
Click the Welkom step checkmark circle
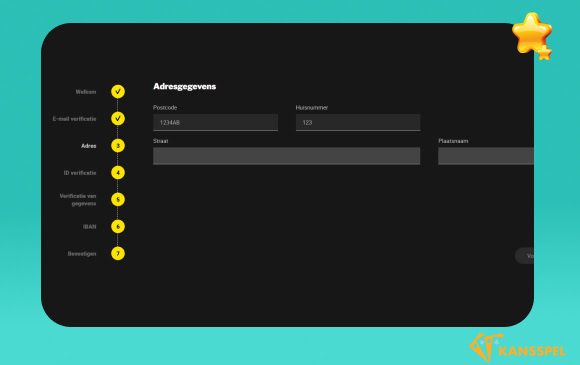coord(118,92)
